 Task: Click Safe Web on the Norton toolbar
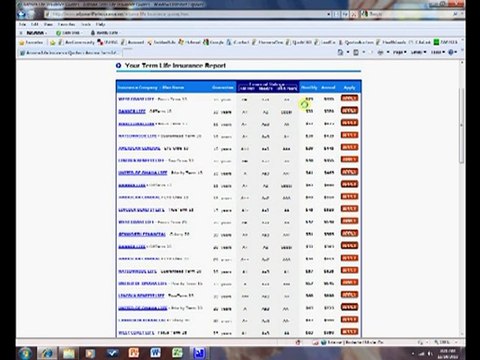click(68, 33)
